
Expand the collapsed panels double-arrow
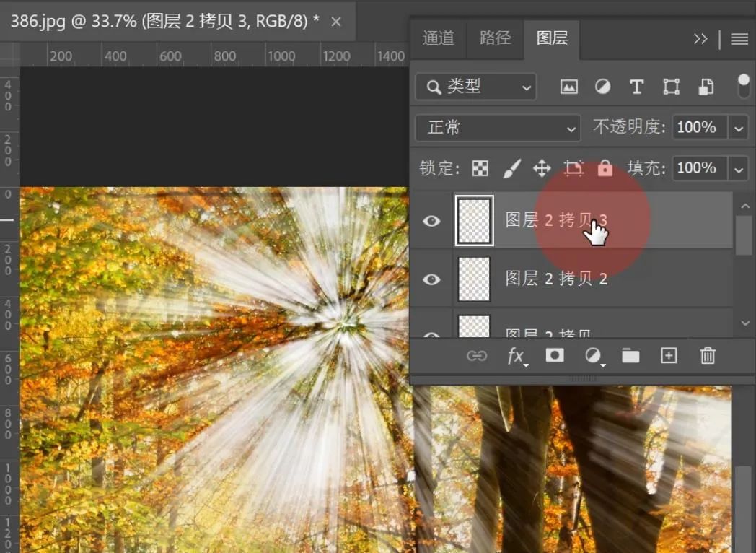point(700,38)
